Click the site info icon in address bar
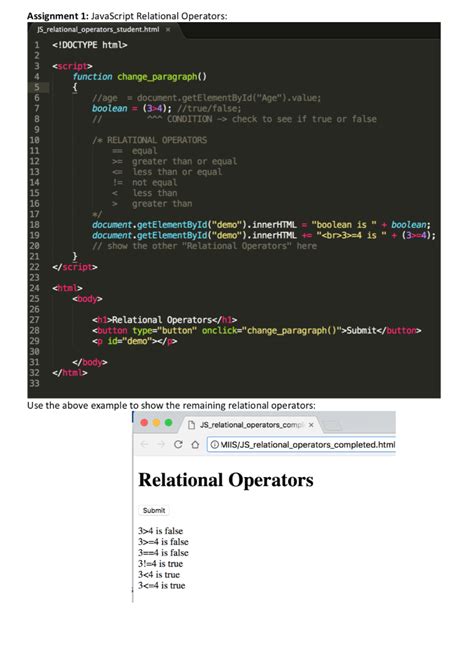Viewport: 474px width, 648px height. tap(214, 445)
